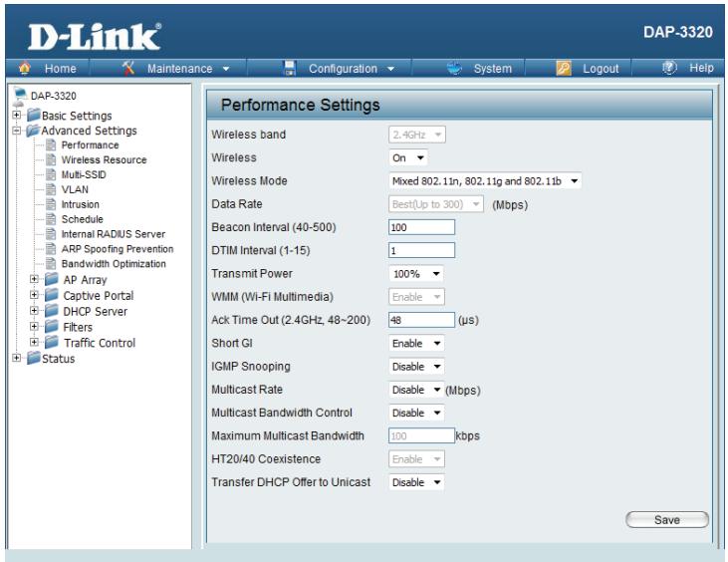Click the Wireless Resource page icon

51,159
